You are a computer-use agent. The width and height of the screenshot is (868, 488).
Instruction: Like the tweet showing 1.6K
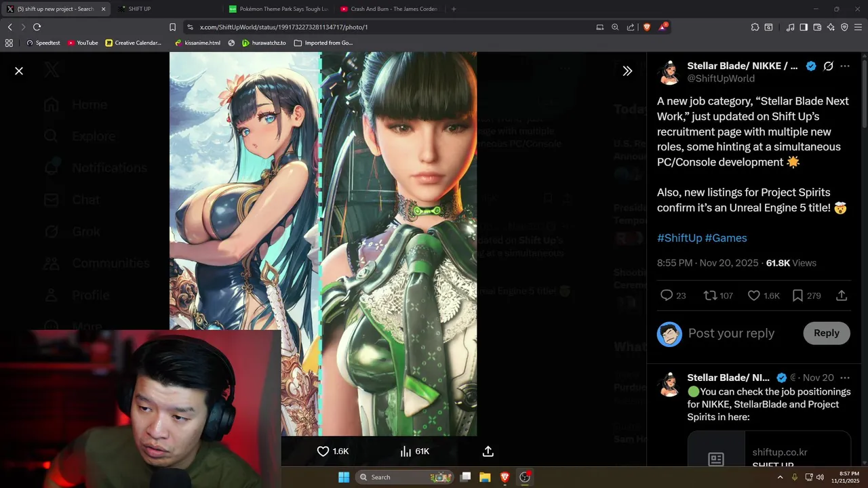pos(764,296)
